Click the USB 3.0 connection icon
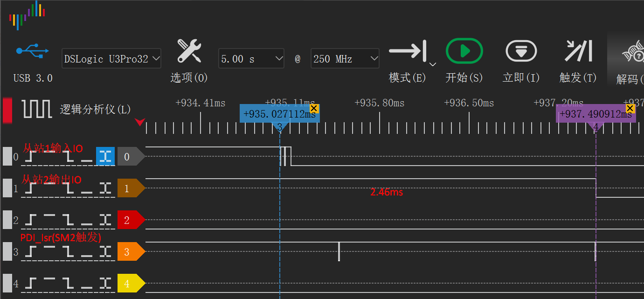 [33, 51]
